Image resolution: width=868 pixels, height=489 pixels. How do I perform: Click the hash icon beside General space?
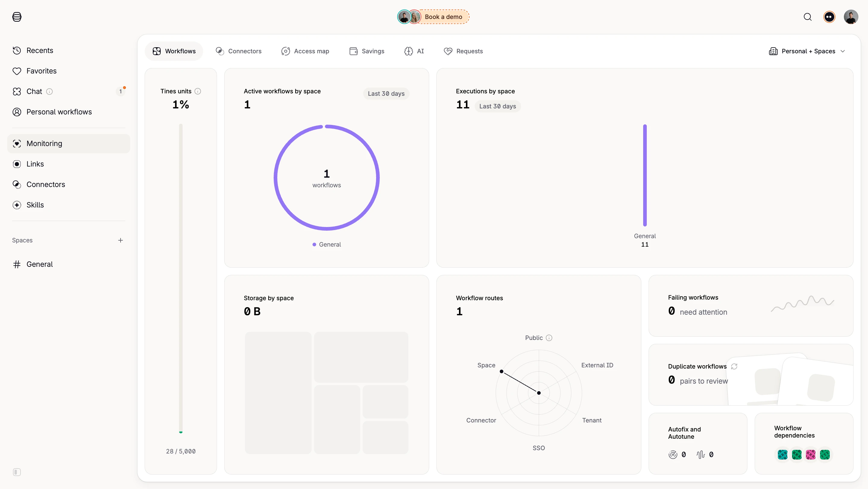[17, 265]
